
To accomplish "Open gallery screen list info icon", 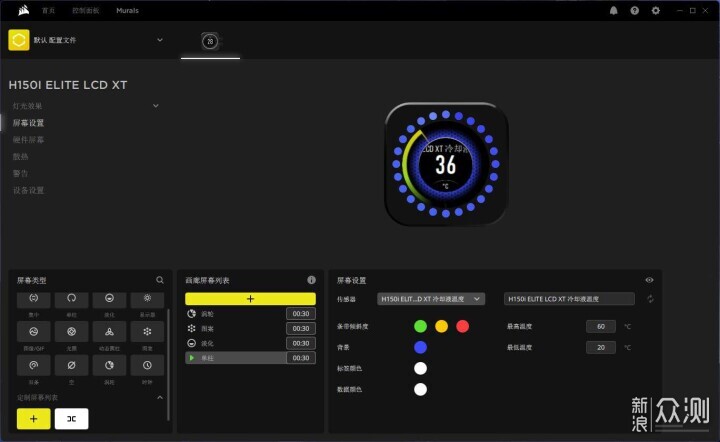I will coord(311,280).
